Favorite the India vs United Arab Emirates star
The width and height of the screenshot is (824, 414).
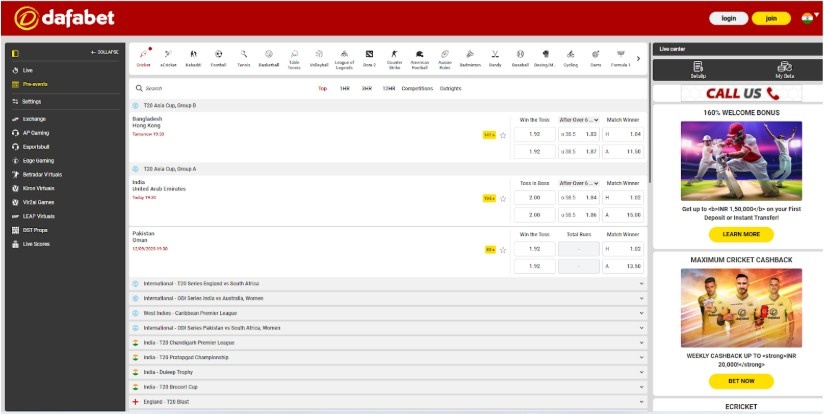point(503,199)
